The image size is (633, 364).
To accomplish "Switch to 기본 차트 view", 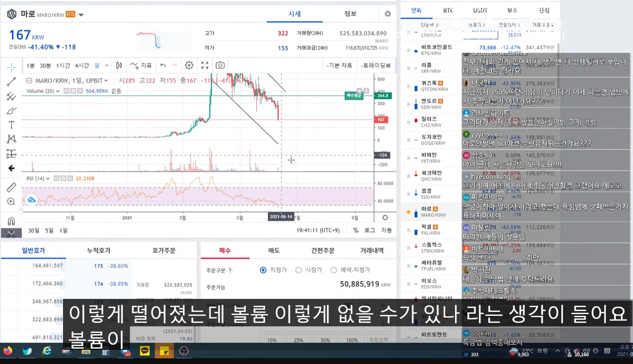I will tap(339, 66).
